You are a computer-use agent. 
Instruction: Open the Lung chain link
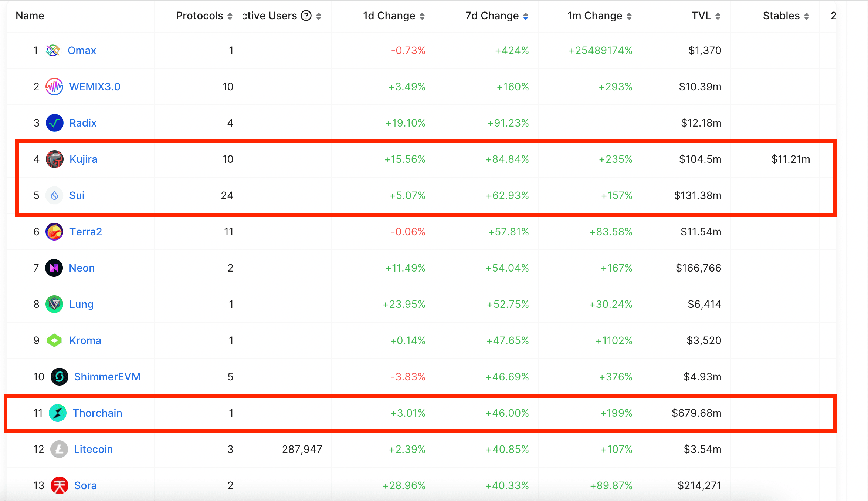pyautogui.click(x=81, y=304)
